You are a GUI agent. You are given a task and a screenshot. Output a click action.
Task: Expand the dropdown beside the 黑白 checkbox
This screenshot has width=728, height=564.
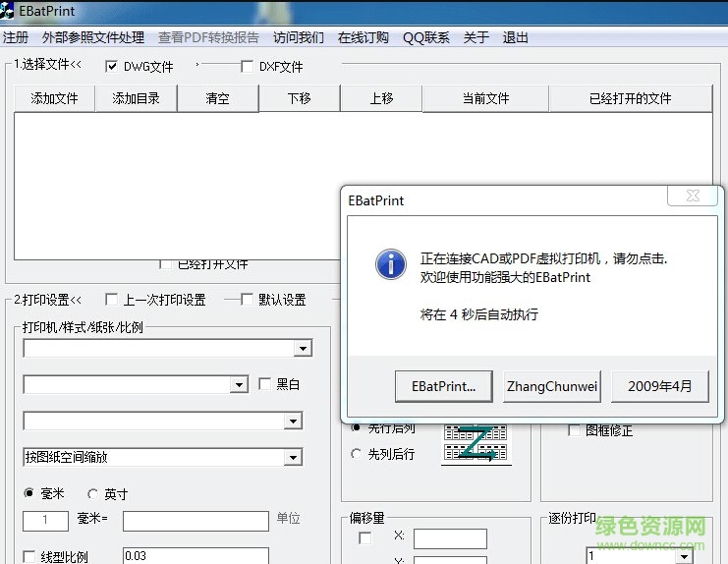(x=239, y=384)
